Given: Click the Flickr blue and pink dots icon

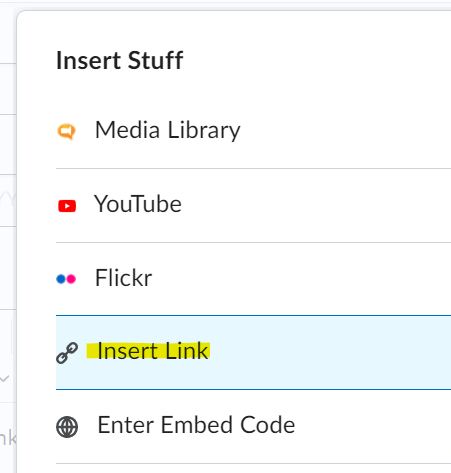Looking at the screenshot, I should coord(66,279).
